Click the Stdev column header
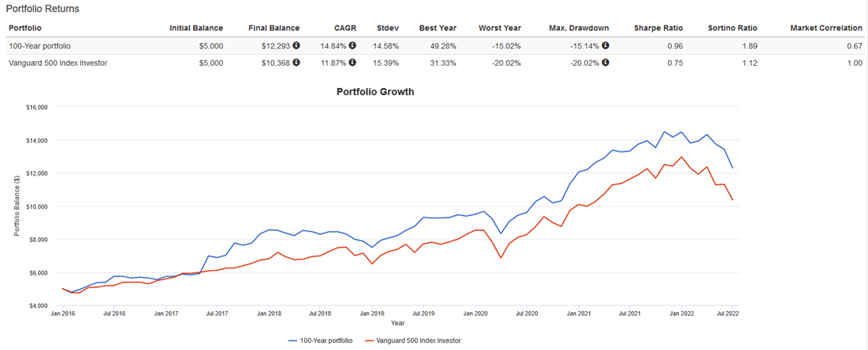This screenshot has height=350, width=868. click(388, 28)
